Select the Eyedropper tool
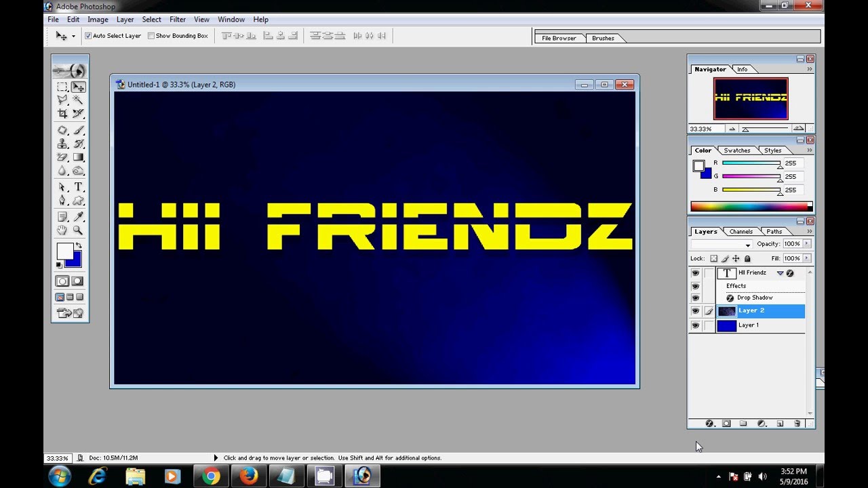The height and width of the screenshot is (488, 868). [79, 217]
